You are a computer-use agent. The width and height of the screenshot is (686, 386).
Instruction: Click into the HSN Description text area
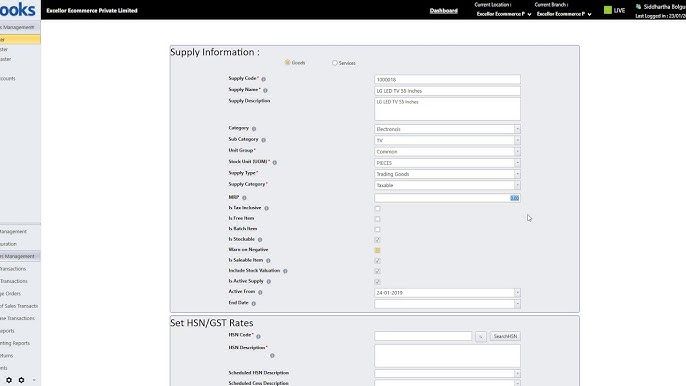(x=447, y=356)
